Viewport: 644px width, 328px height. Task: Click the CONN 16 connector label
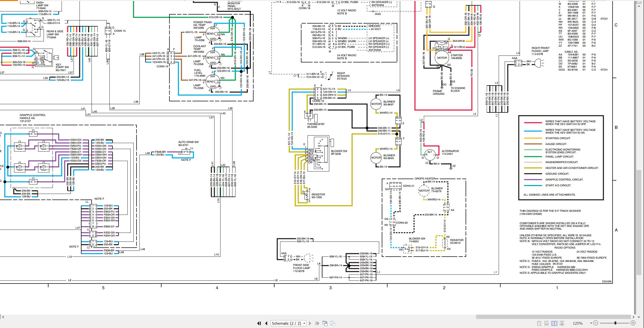pos(162,66)
